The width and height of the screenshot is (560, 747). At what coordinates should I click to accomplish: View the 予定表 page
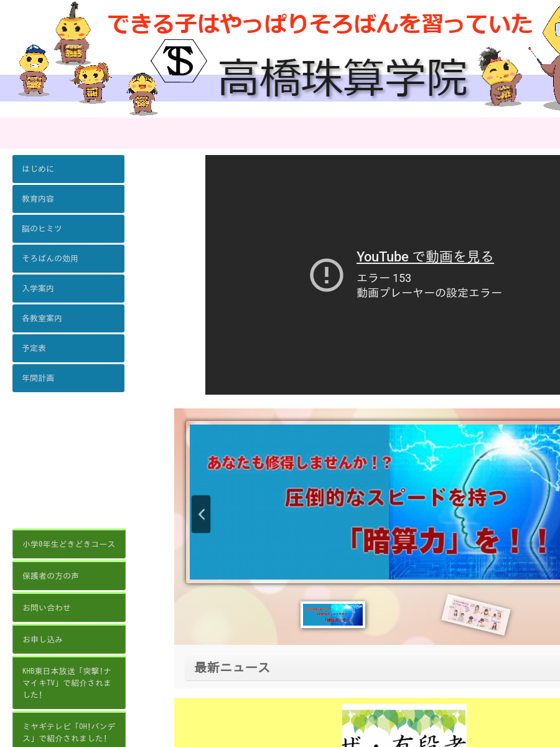68,348
